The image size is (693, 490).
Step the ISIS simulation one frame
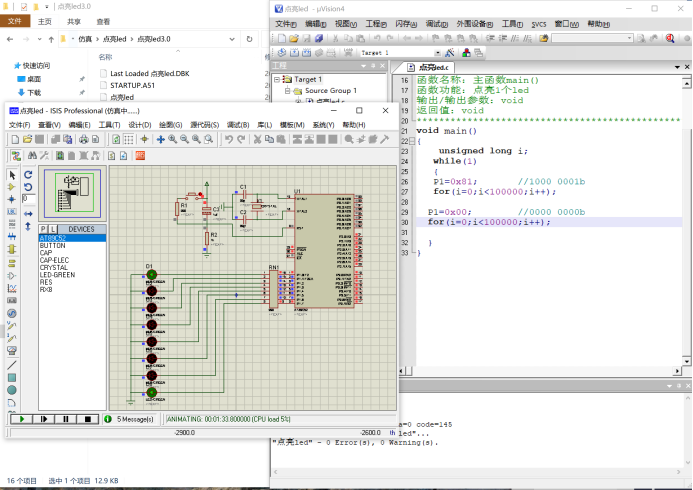(x=42, y=419)
